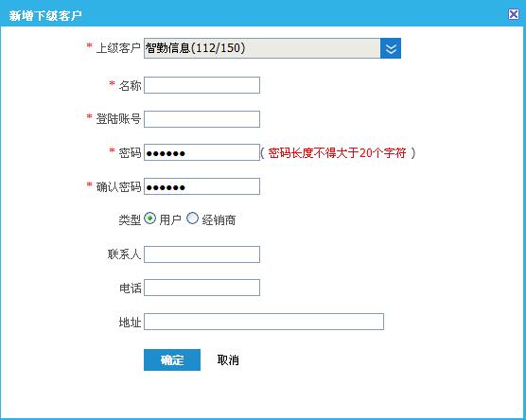Click the 上级客户 field label

(x=118, y=48)
